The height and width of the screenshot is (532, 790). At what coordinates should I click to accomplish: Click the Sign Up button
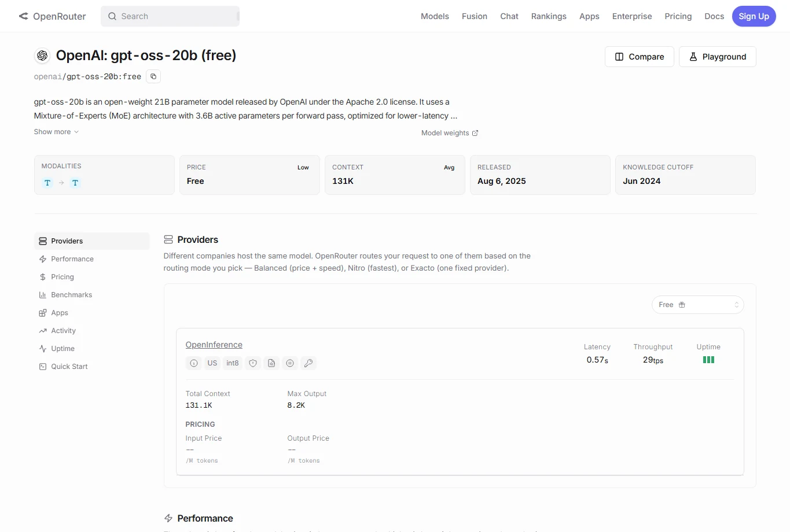[754, 16]
